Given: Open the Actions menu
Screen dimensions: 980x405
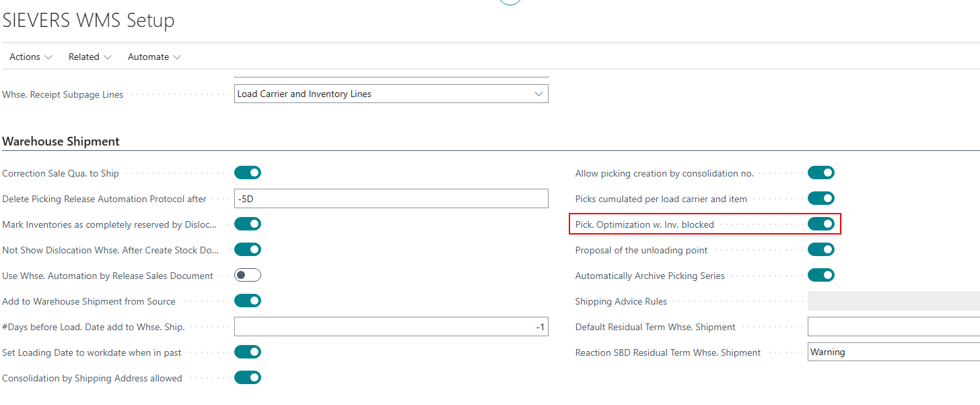Looking at the screenshot, I should 30,57.
